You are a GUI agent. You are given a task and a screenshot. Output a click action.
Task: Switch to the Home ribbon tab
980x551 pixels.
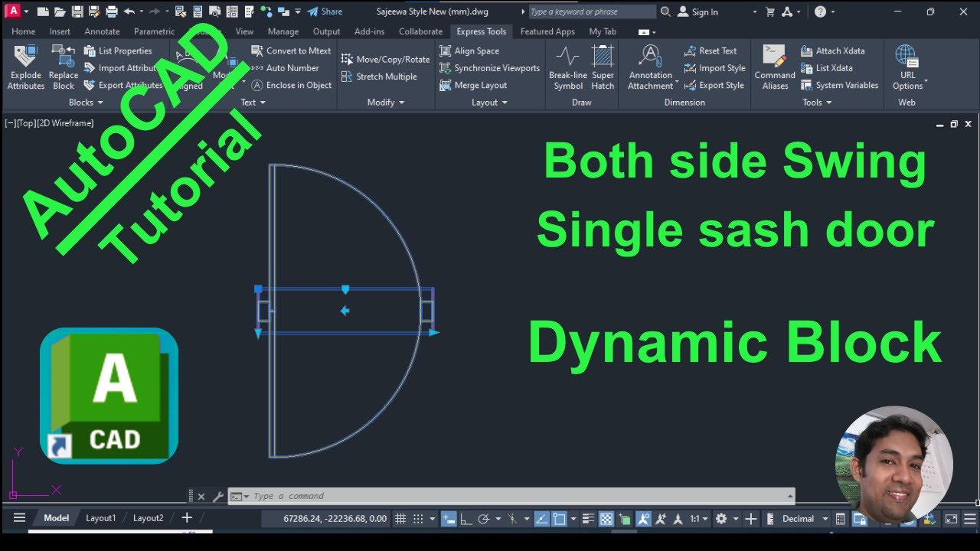(x=23, y=31)
